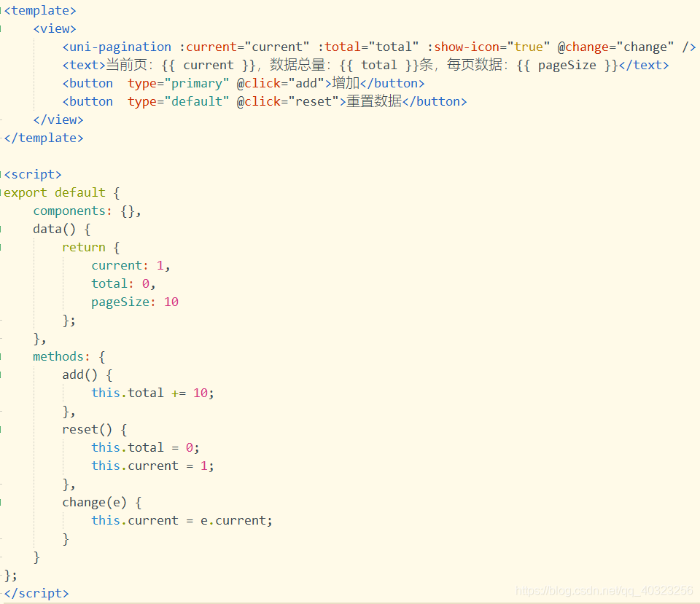
Task: Collapse the data() function block
Action: (x=2, y=229)
